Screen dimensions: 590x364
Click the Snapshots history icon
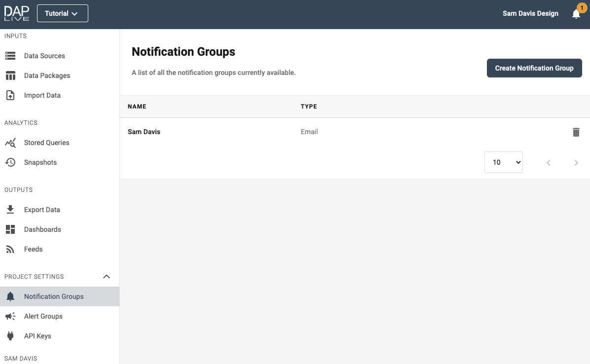pos(10,162)
